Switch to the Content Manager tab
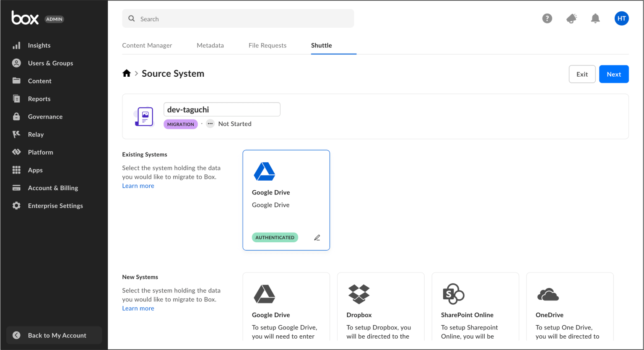 (147, 45)
